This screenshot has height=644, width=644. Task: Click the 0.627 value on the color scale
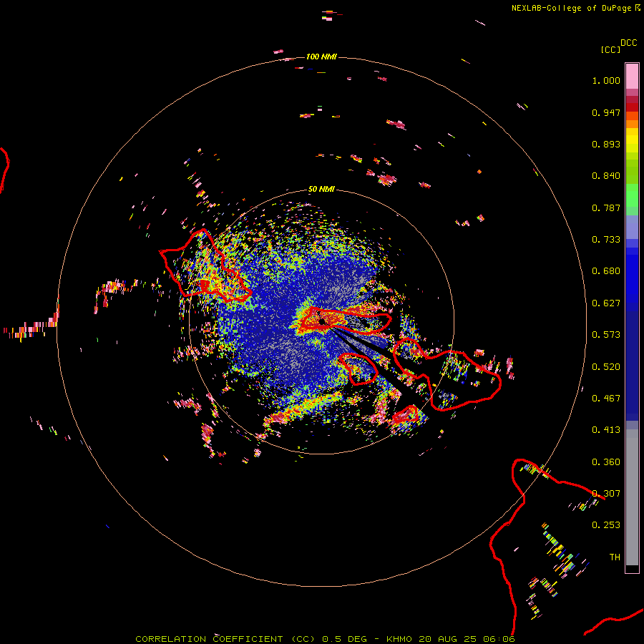(606, 303)
